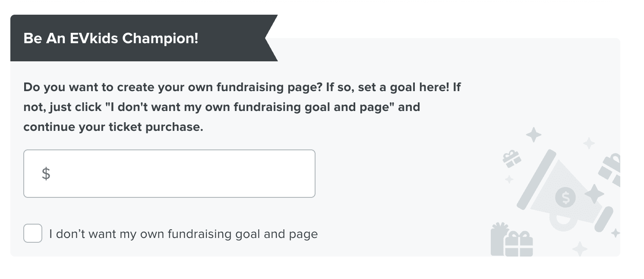This screenshot has width=644, height=279.
Task: Click the faint sparkle at the panel's bottom edge
Action: pyautogui.click(x=580, y=249)
